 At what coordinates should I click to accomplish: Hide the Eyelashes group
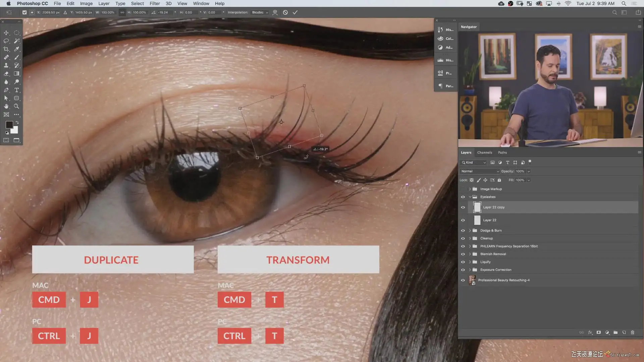(463, 197)
